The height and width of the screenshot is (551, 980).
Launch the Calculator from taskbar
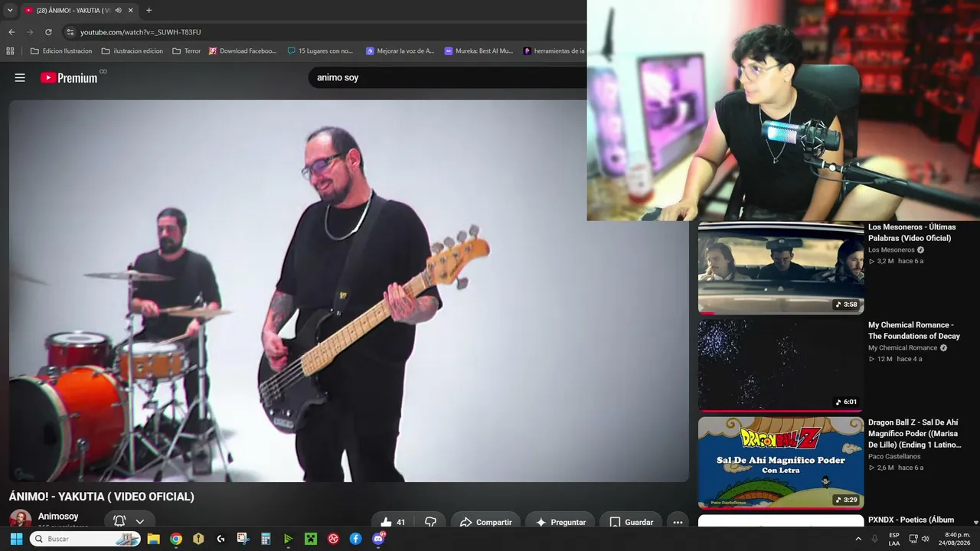coord(266,539)
